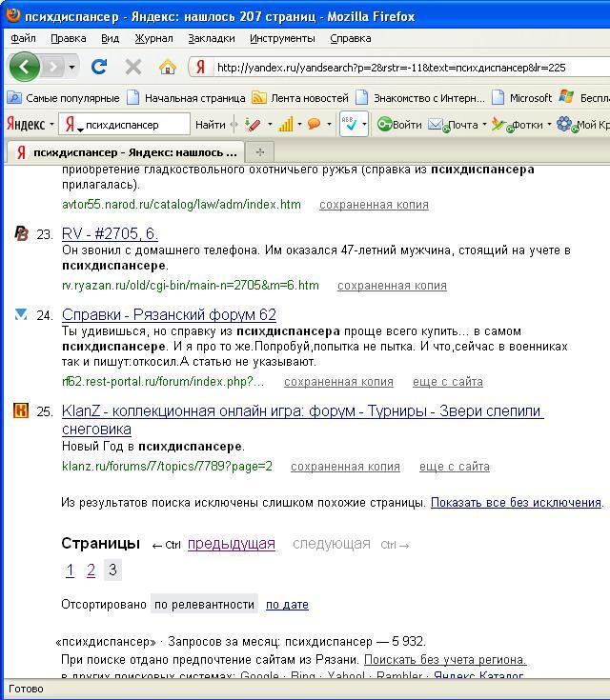Open a new tab with the plus button
Viewport: 610px width, 700px height.
260,152
